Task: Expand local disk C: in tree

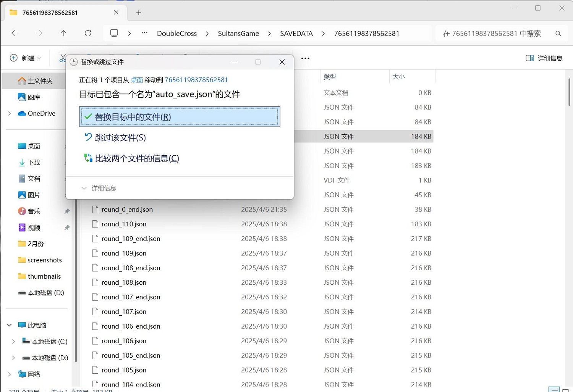Action: click(x=13, y=342)
